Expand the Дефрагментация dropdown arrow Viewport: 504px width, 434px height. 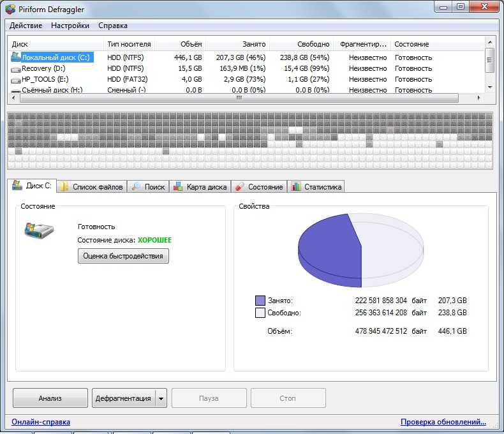pyautogui.click(x=161, y=398)
